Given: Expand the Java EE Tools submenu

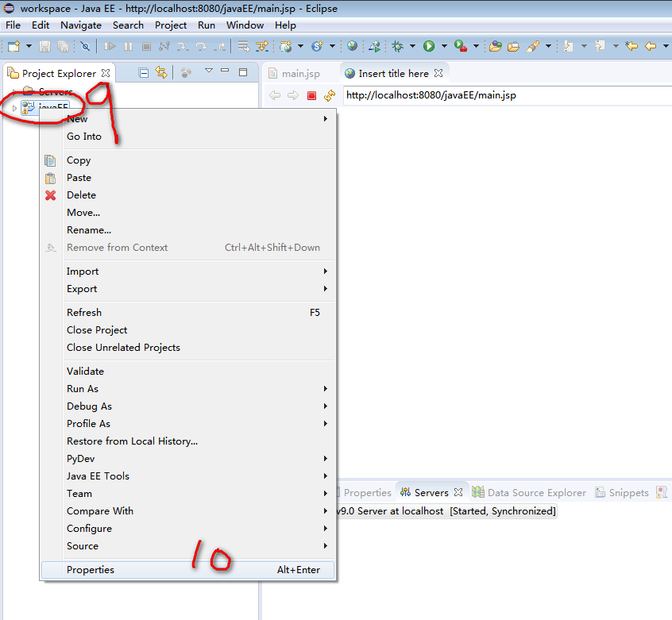Looking at the screenshot, I should click(187, 476).
